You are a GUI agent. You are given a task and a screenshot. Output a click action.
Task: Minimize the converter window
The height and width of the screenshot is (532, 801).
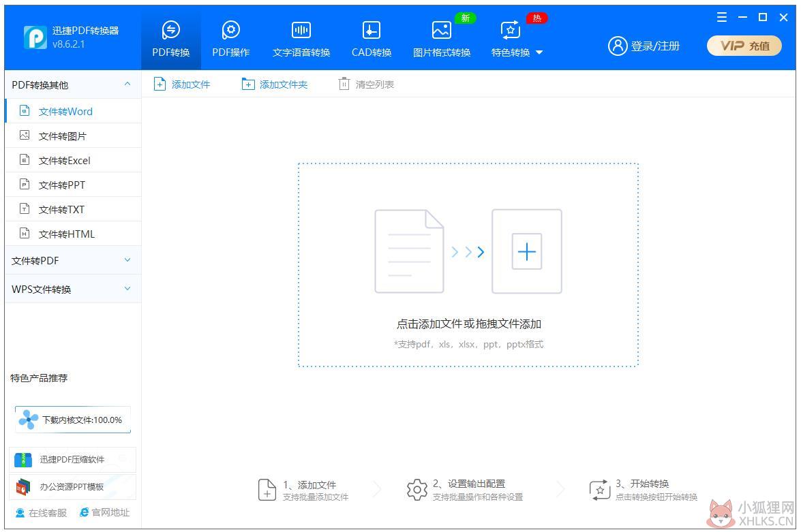click(742, 17)
